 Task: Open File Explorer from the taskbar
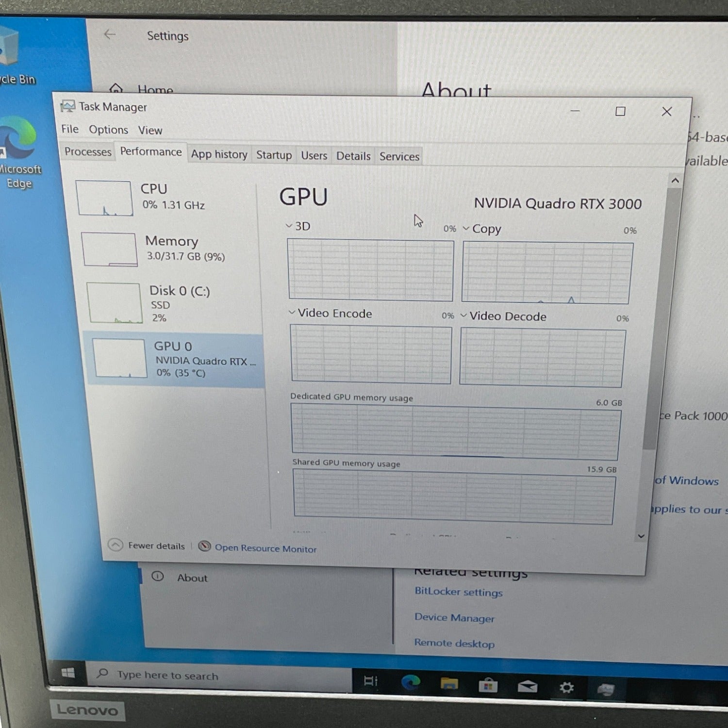click(449, 684)
